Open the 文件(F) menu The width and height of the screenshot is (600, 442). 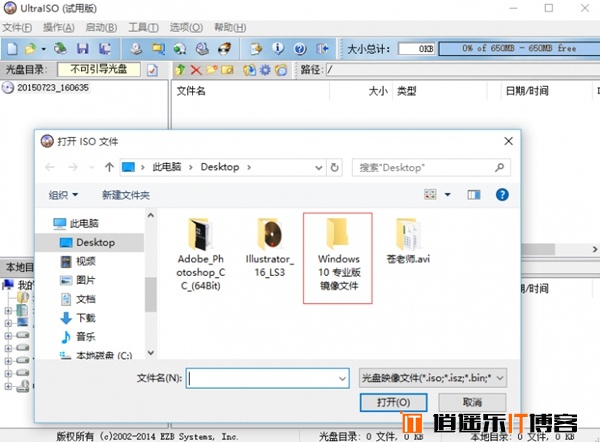pos(17,28)
